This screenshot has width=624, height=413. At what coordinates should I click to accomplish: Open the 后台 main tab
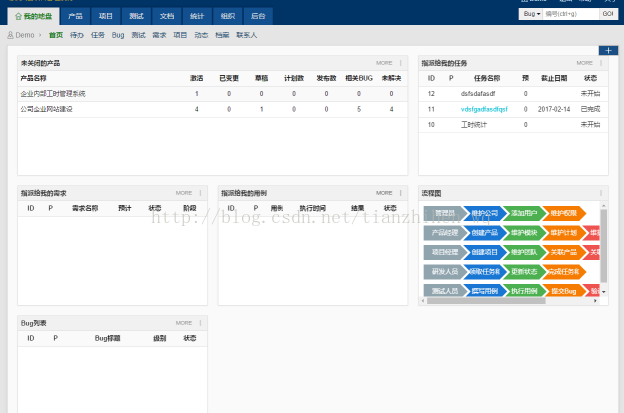click(258, 16)
